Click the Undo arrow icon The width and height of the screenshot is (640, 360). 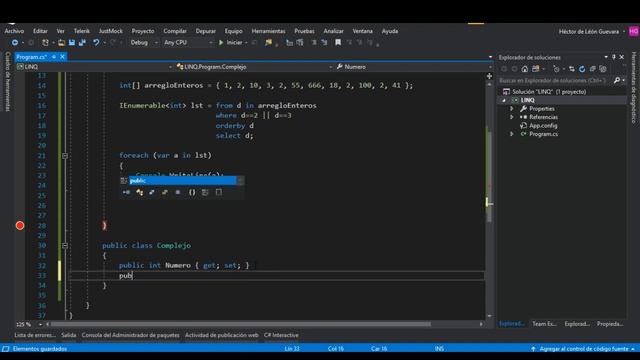pyautogui.click(x=96, y=42)
